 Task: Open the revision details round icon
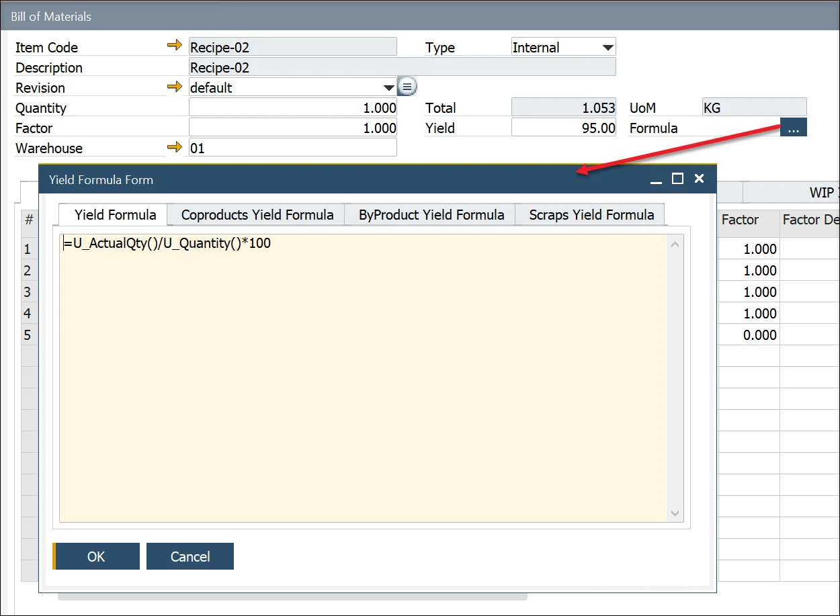[x=407, y=87]
